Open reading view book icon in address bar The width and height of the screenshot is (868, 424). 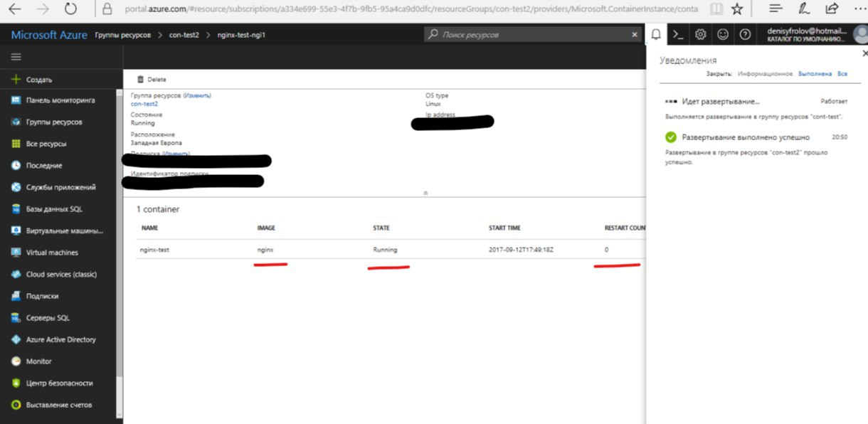(x=716, y=9)
